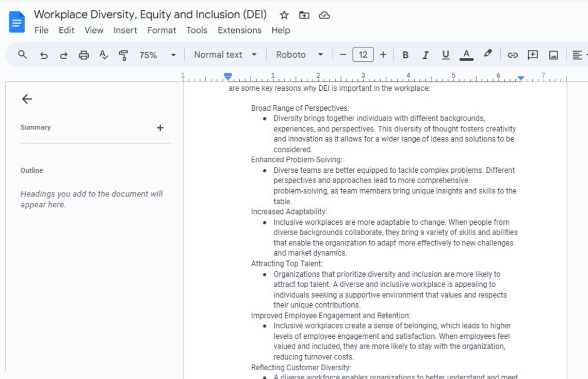
Task: Add a comment with the toolbar icon
Action: pyautogui.click(x=532, y=55)
